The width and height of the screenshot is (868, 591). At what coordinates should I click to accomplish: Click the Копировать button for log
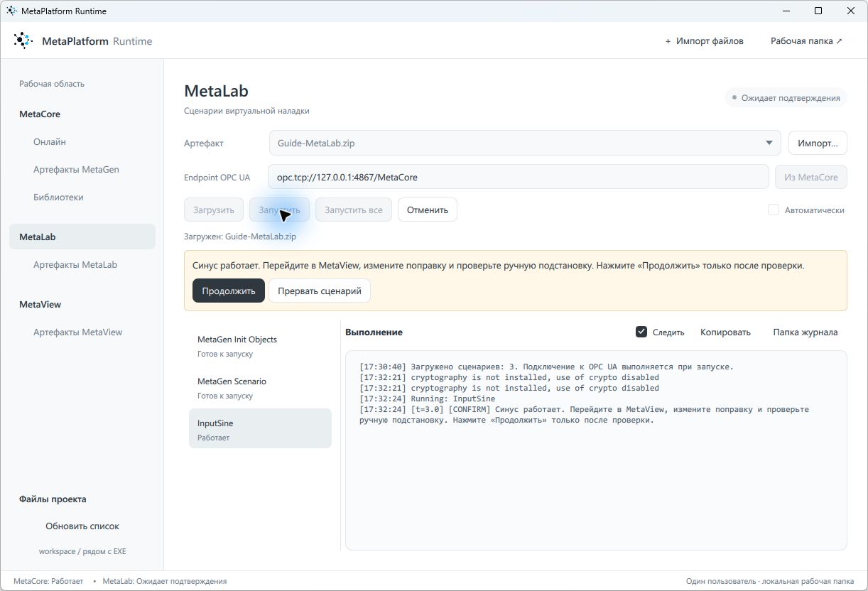tap(725, 332)
